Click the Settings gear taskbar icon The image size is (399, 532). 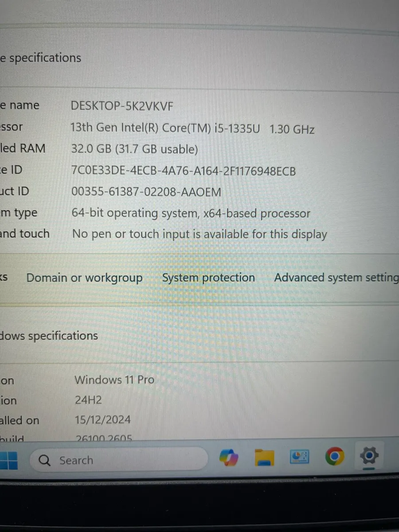coord(369,456)
